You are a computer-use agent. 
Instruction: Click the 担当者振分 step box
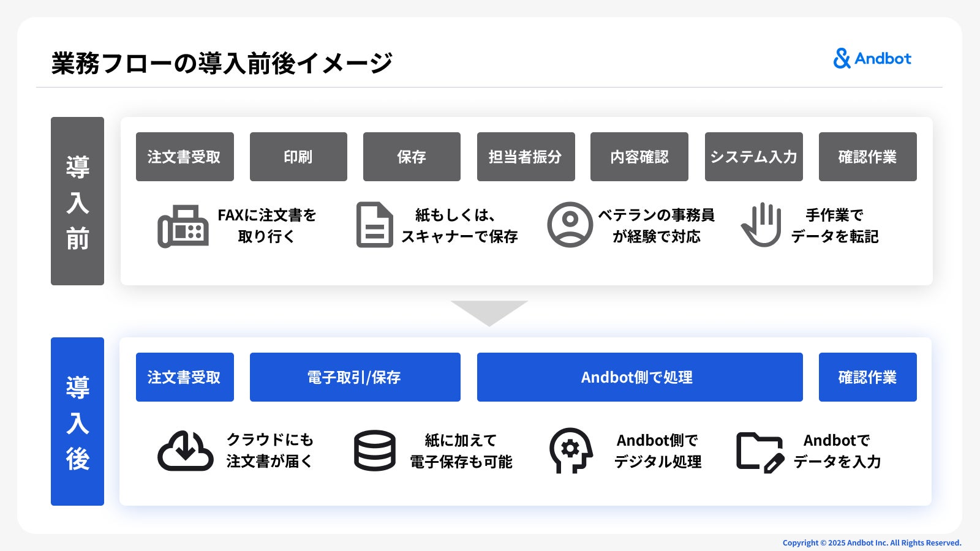(x=526, y=157)
